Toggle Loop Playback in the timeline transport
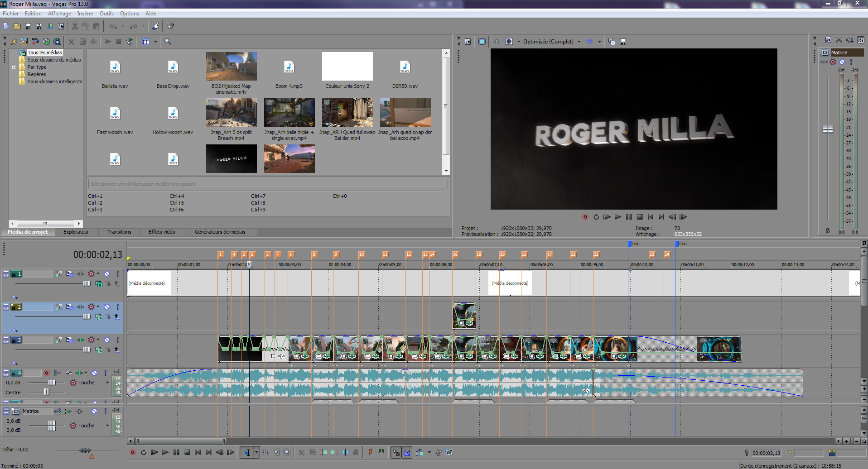This screenshot has width=868, height=469. click(144, 452)
